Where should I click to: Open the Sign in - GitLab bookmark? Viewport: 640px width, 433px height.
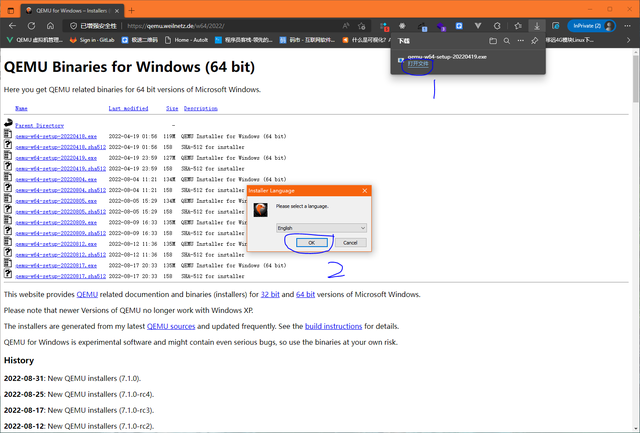tap(92, 40)
